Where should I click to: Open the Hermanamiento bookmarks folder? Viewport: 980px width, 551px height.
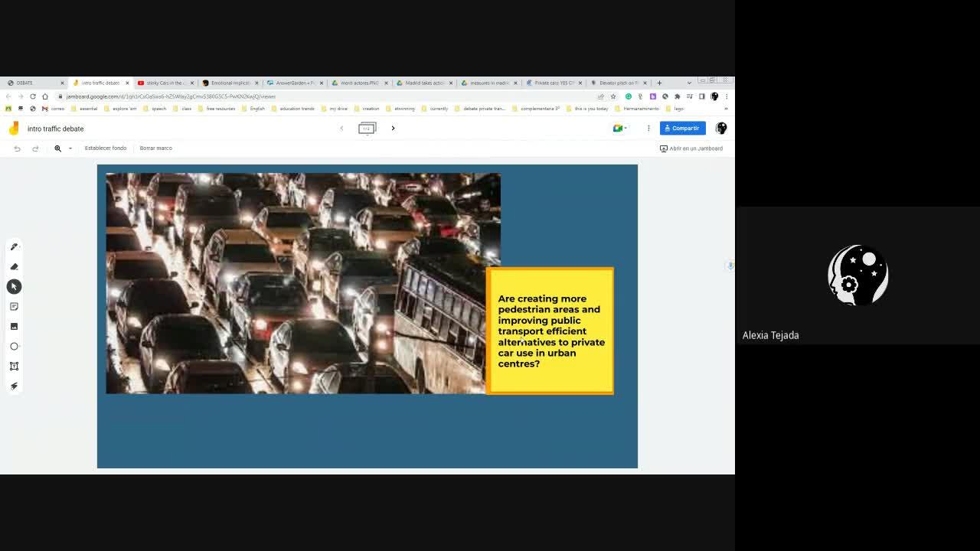637,109
